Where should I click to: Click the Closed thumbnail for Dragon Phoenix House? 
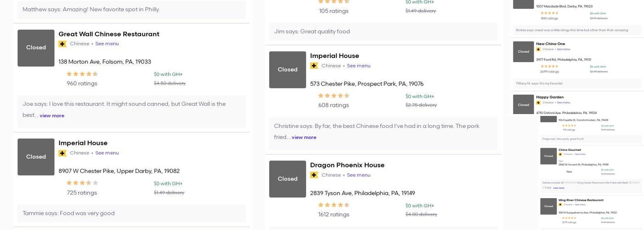287,179
